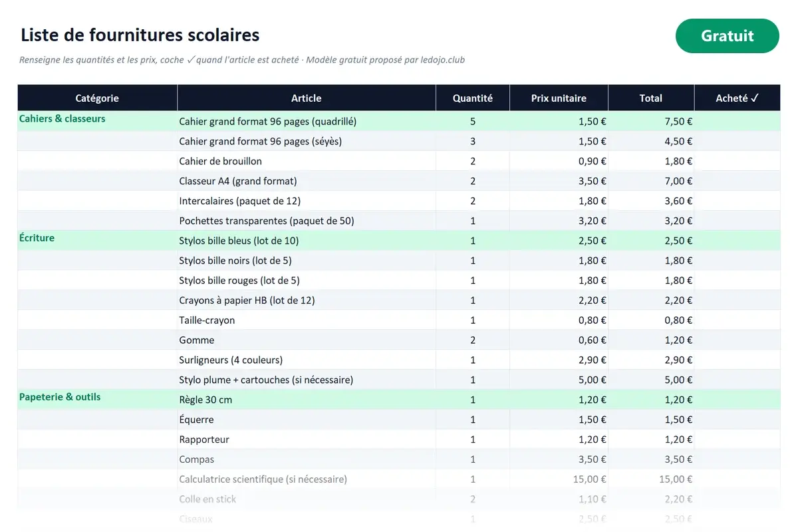798x532 pixels.
Task: Select 'Stylos bille noirs (lot de 5)' cell
Action: click(307, 260)
